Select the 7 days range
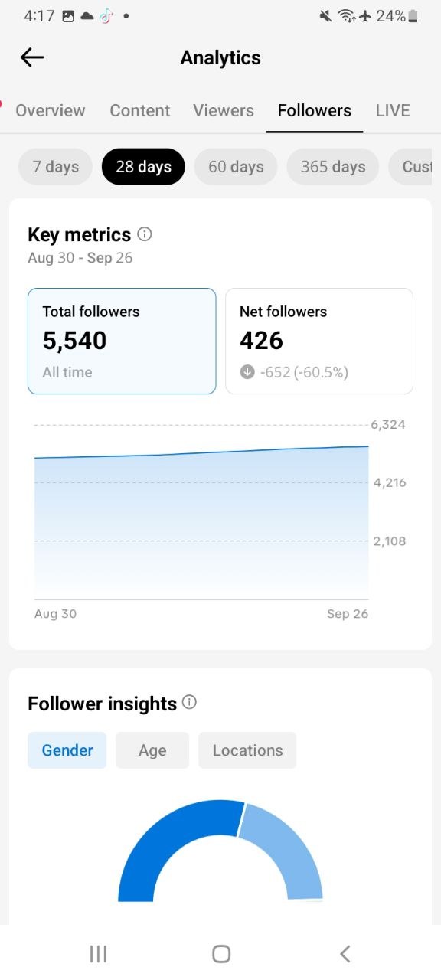The width and height of the screenshot is (441, 980). pos(55,167)
